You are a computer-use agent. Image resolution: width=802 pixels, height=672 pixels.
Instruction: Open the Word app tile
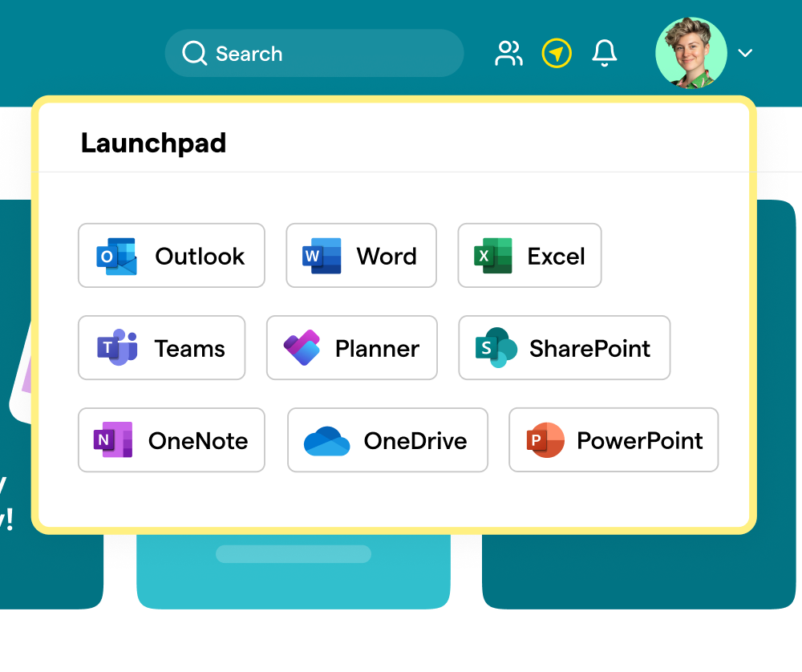pyautogui.click(x=361, y=256)
